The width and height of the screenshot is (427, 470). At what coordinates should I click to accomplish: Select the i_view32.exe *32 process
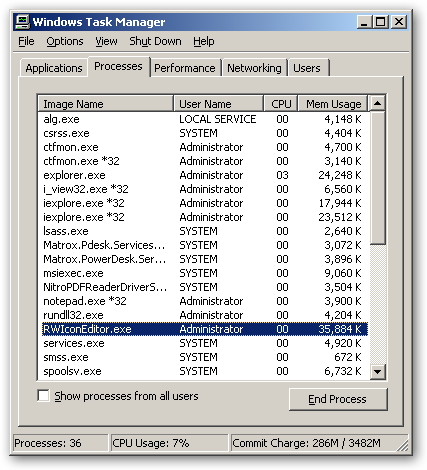pos(203,189)
